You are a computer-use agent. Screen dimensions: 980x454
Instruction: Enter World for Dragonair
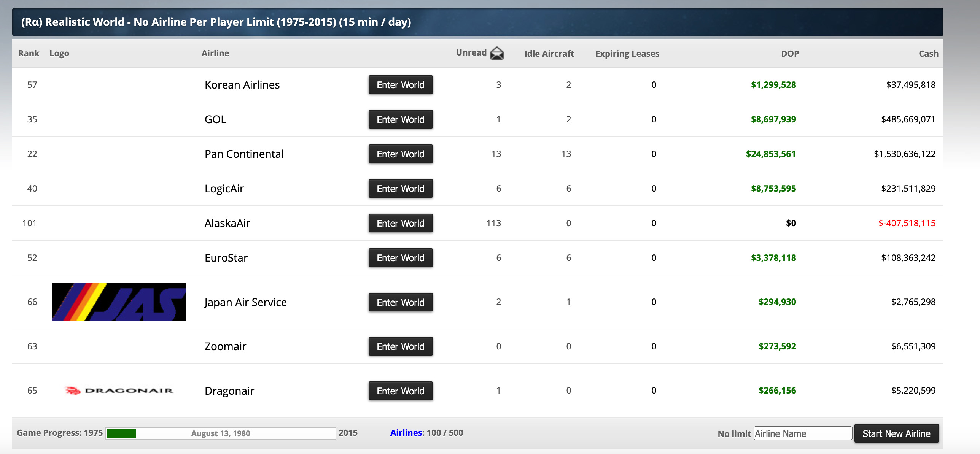pos(401,391)
